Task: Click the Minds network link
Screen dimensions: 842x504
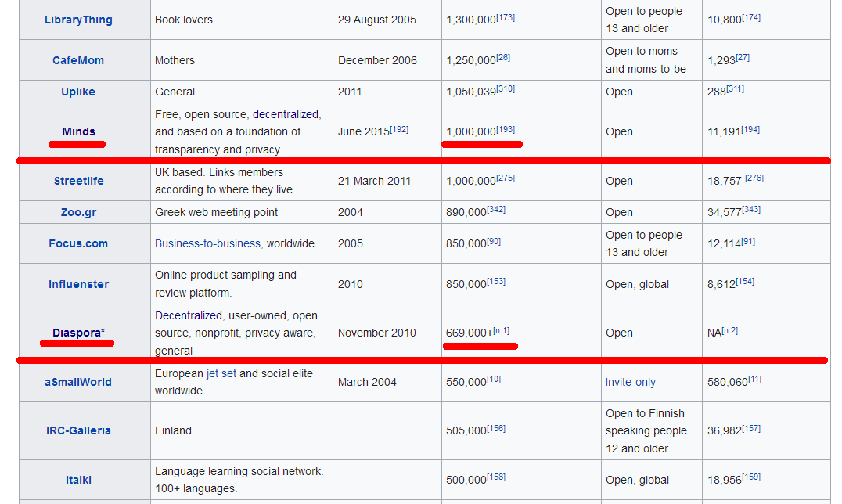Action: (78, 131)
